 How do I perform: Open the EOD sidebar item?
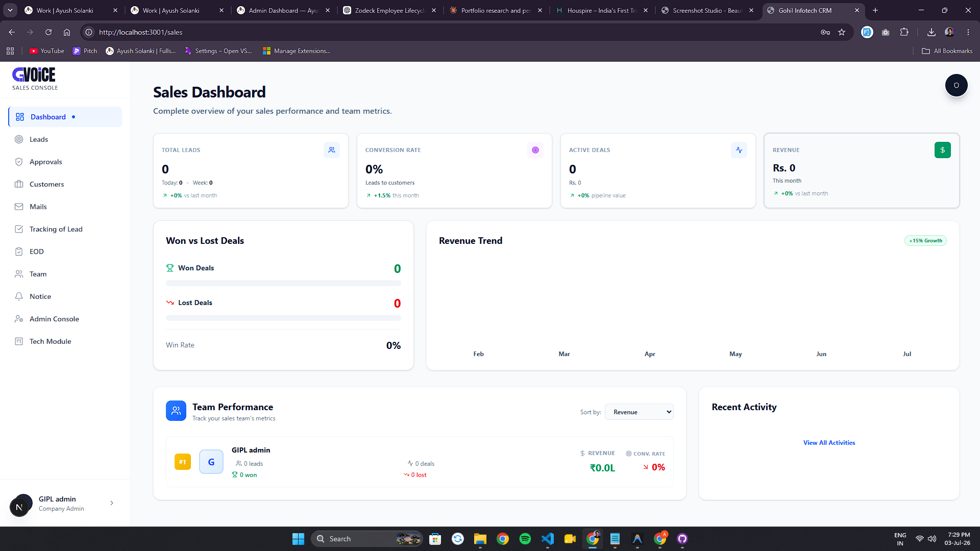[65, 252]
